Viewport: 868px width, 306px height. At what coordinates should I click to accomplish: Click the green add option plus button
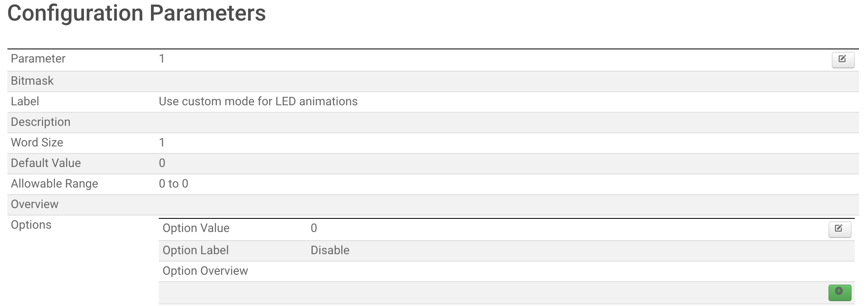pos(839,292)
